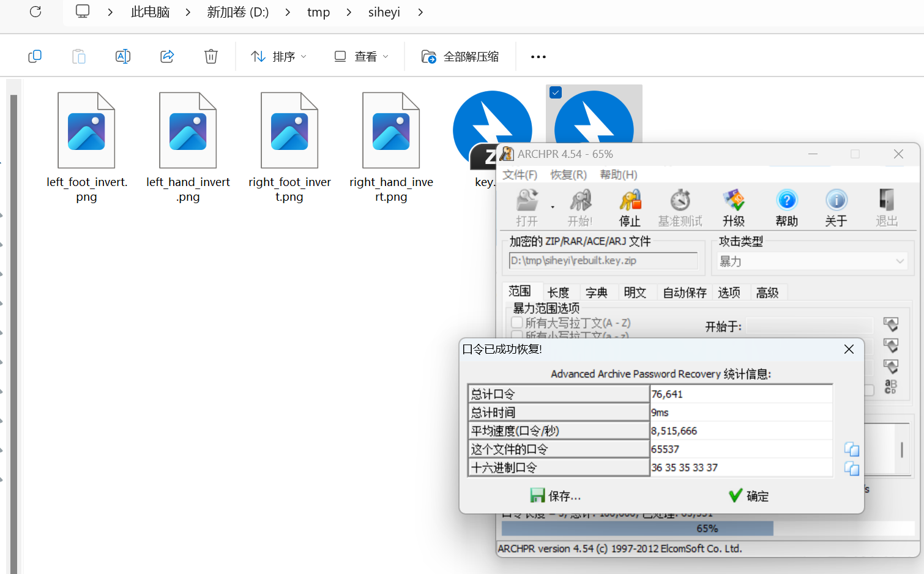The image size is (924, 574).
Task: Expand chevron after siheyi breadcrumb
Action: click(420, 12)
